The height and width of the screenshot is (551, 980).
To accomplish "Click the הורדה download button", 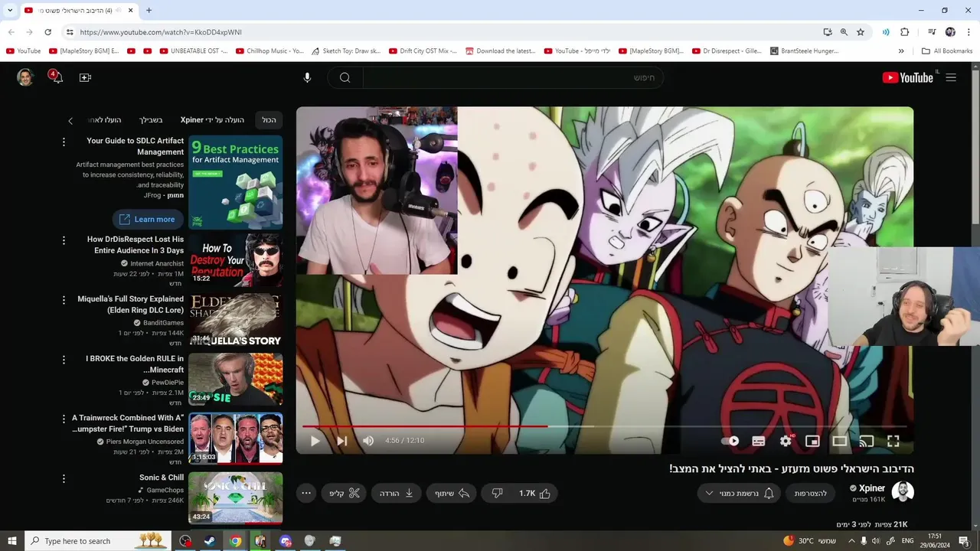I will click(x=397, y=494).
